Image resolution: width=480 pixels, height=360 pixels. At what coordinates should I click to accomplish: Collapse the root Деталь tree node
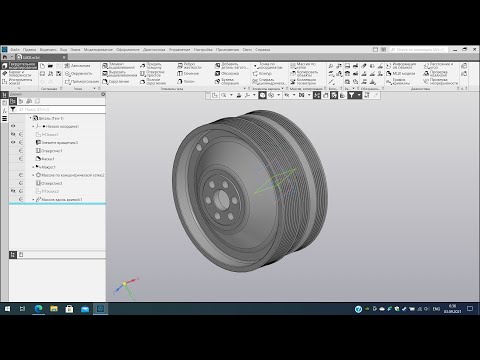30,118
